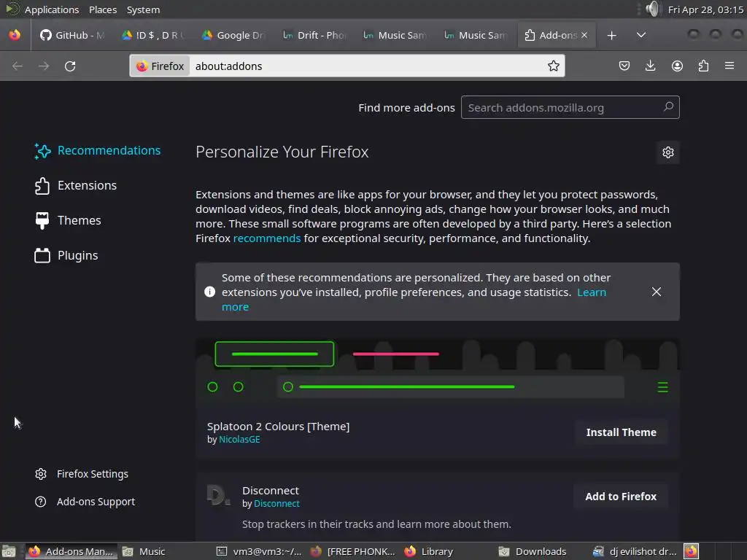Switch to the vm3@vm3 terminal panel entry
This screenshot has width=747, height=560.
(x=259, y=551)
